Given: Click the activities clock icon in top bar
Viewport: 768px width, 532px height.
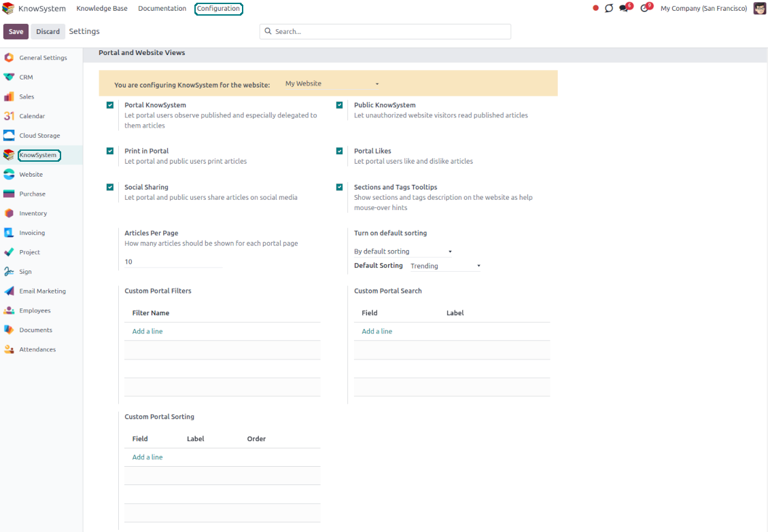Looking at the screenshot, I should click(x=644, y=8).
